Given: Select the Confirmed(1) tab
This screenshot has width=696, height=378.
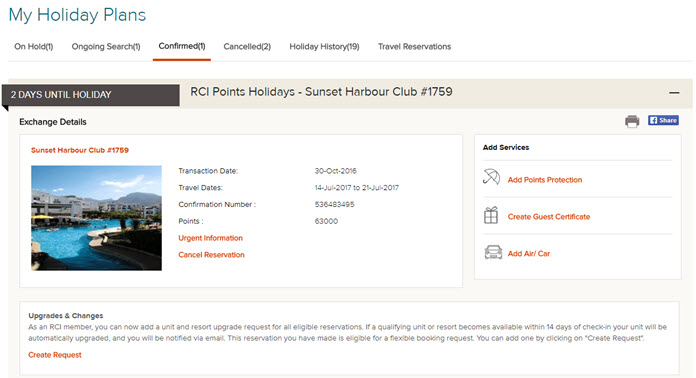Looking at the screenshot, I should (x=182, y=46).
